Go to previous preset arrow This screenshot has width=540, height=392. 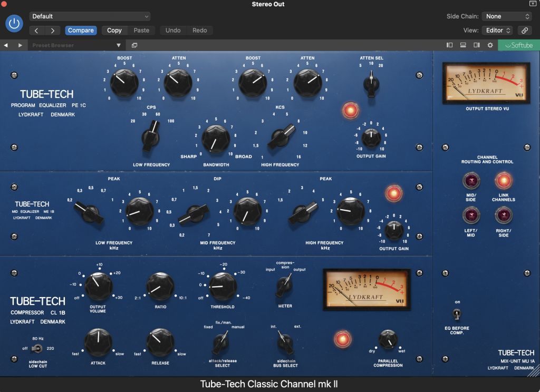pos(6,45)
